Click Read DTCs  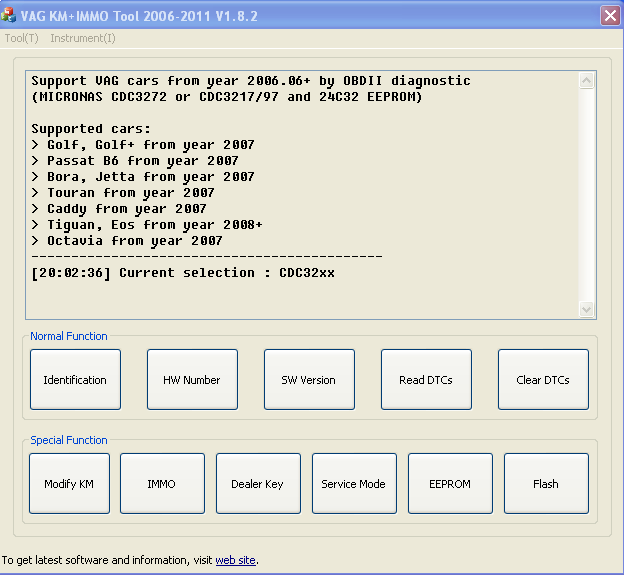click(426, 380)
